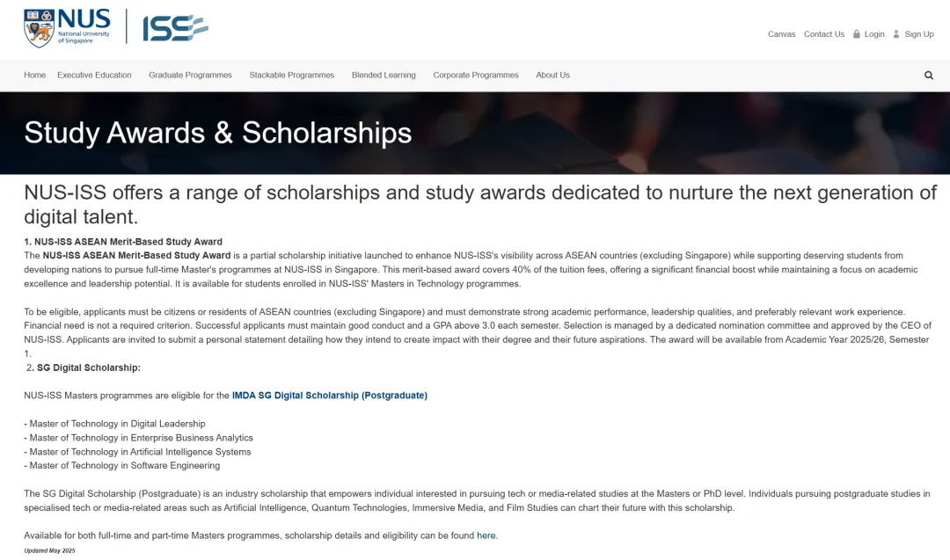Click the padlock icon beside Login
This screenshot has width=950, height=560.
856,33
